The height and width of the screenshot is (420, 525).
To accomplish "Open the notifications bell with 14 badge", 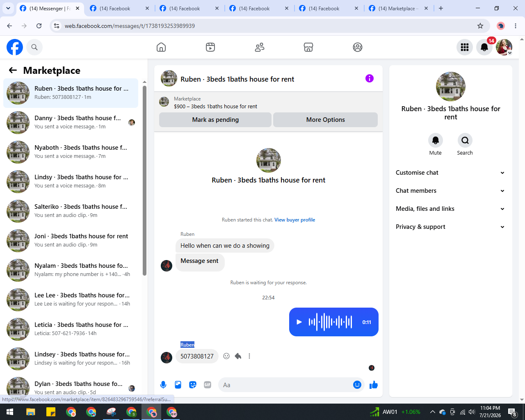I will [484, 47].
